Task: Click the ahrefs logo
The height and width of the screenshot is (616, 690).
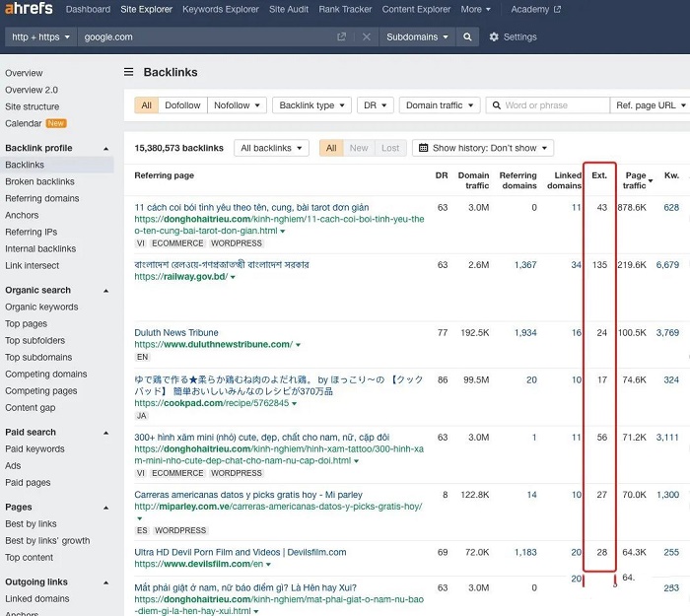Action: [29, 8]
